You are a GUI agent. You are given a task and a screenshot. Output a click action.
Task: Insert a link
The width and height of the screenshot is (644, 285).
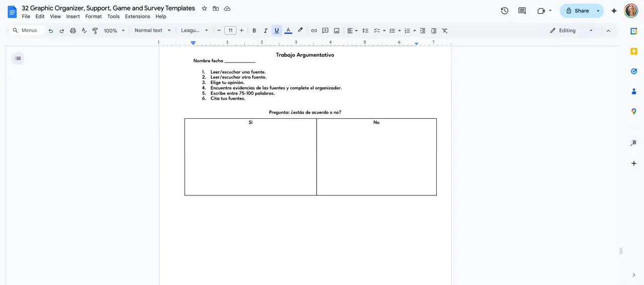pos(314,31)
